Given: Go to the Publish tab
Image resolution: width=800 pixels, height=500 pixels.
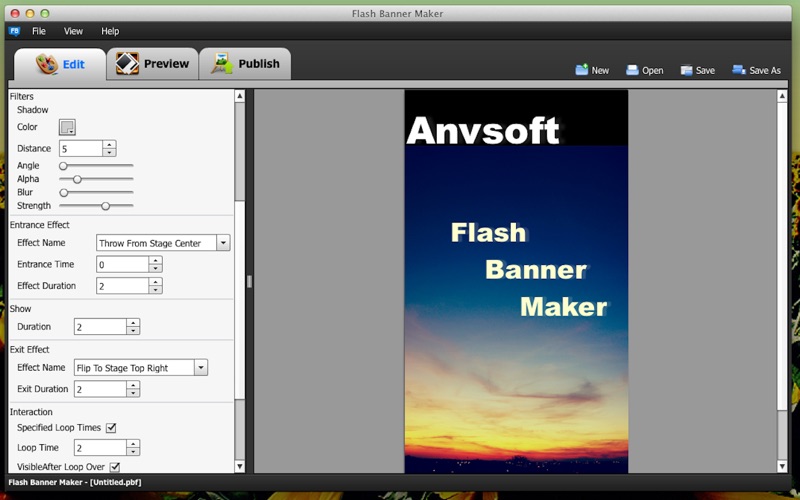Looking at the screenshot, I should coord(245,64).
